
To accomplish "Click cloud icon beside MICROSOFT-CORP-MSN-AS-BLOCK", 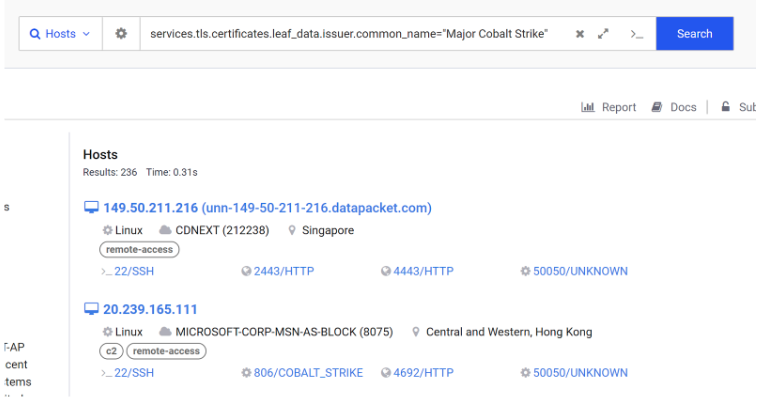I will (165, 332).
